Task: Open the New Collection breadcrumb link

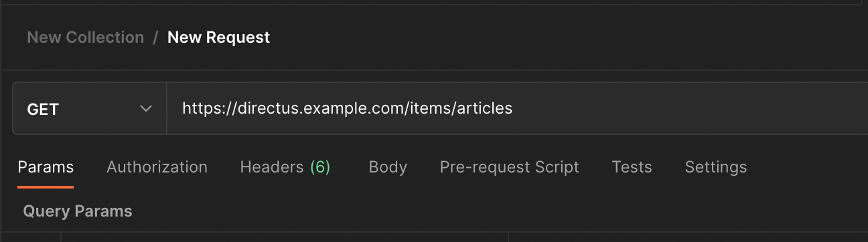Action: 85,37
